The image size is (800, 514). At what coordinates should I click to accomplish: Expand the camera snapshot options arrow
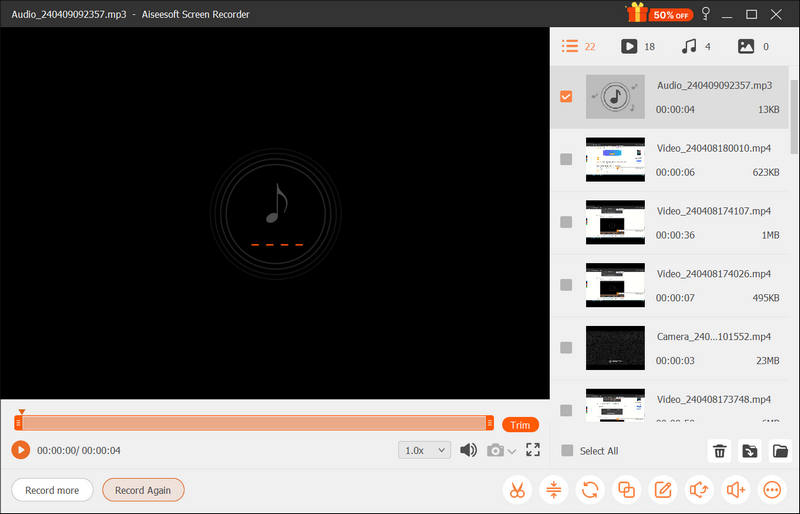click(x=512, y=451)
